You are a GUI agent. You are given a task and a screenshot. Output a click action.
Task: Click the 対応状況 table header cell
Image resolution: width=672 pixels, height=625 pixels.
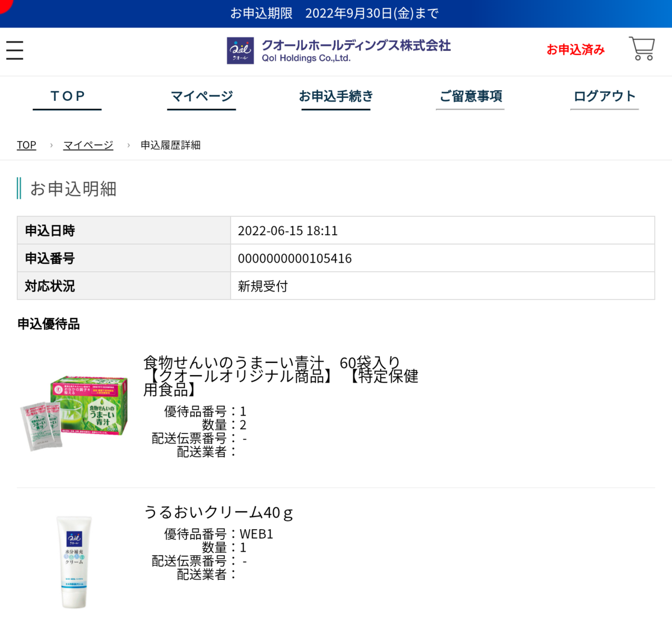pyautogui.click(x=124, y=286)
